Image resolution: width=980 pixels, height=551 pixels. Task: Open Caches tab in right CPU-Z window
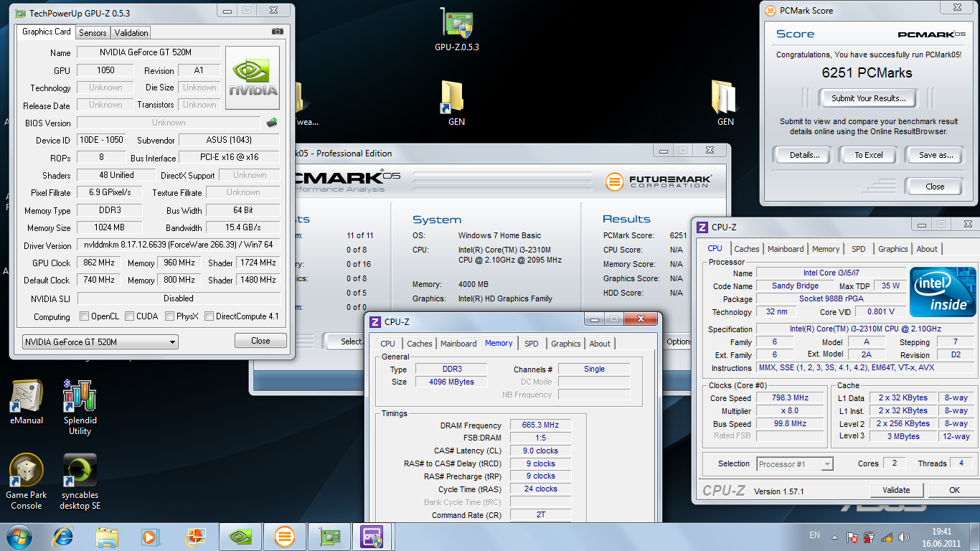(746, 249)
